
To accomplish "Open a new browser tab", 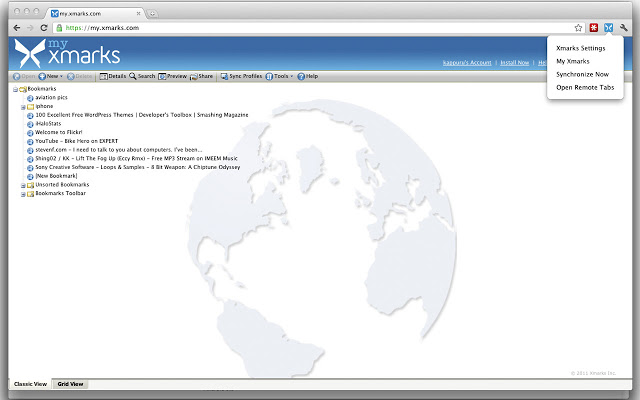I will (152, 14).
